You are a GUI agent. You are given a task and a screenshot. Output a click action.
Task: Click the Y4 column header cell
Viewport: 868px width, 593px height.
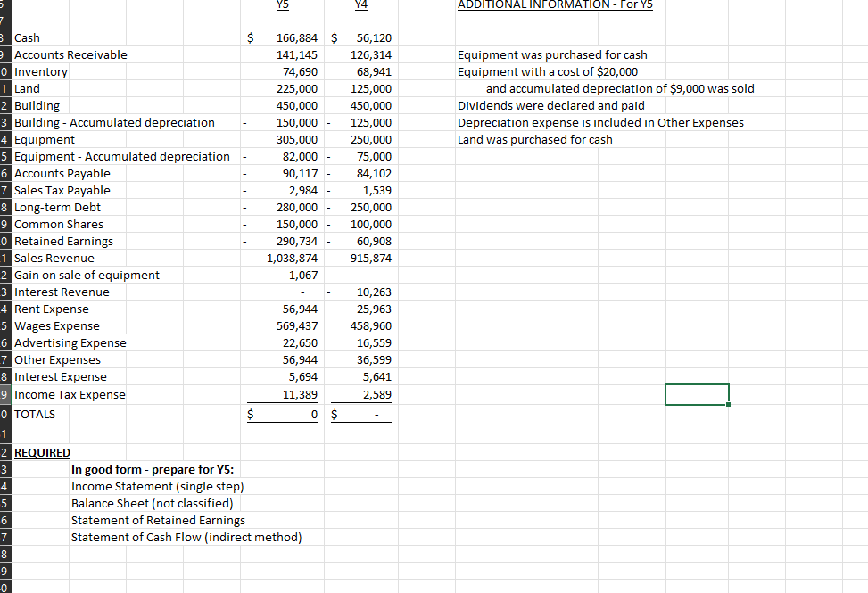[360, 5]
